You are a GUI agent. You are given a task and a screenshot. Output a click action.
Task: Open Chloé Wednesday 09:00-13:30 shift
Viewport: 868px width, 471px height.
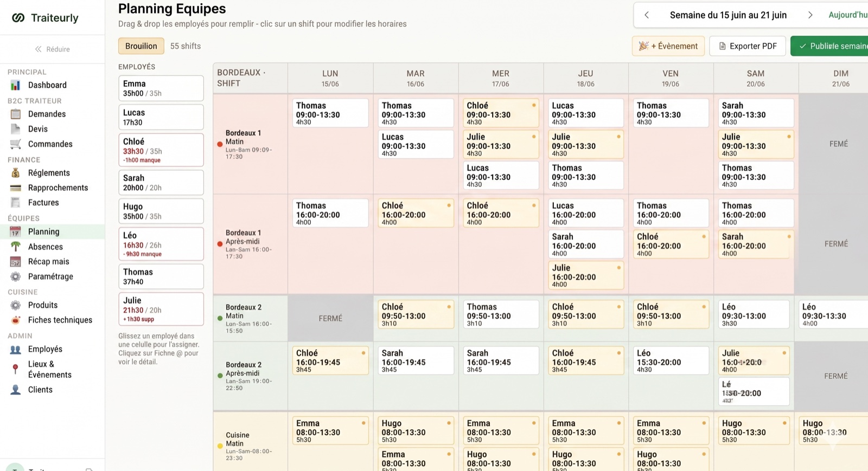click(x=501, y=113)
